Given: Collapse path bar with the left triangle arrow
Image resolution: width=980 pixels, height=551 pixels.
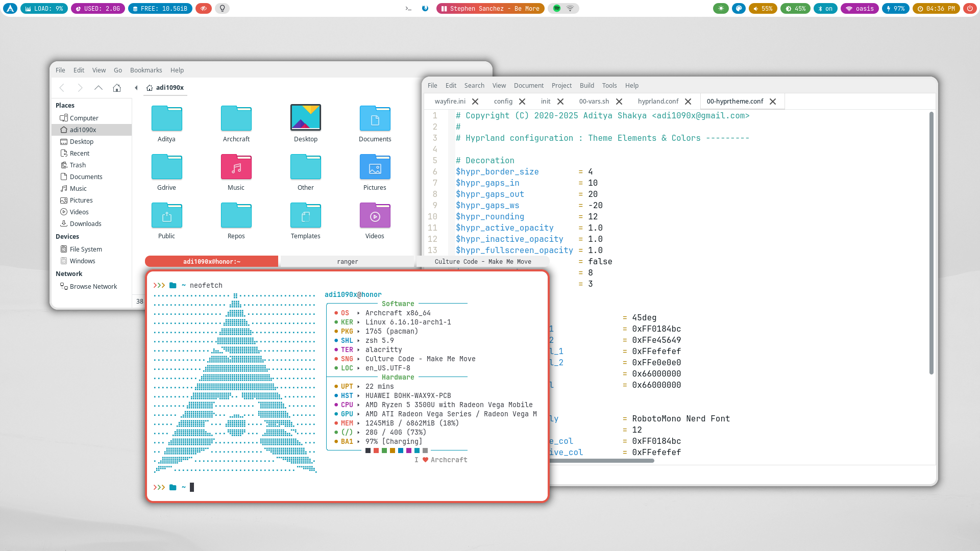Looking at the screenshot, I should [136, 88].
